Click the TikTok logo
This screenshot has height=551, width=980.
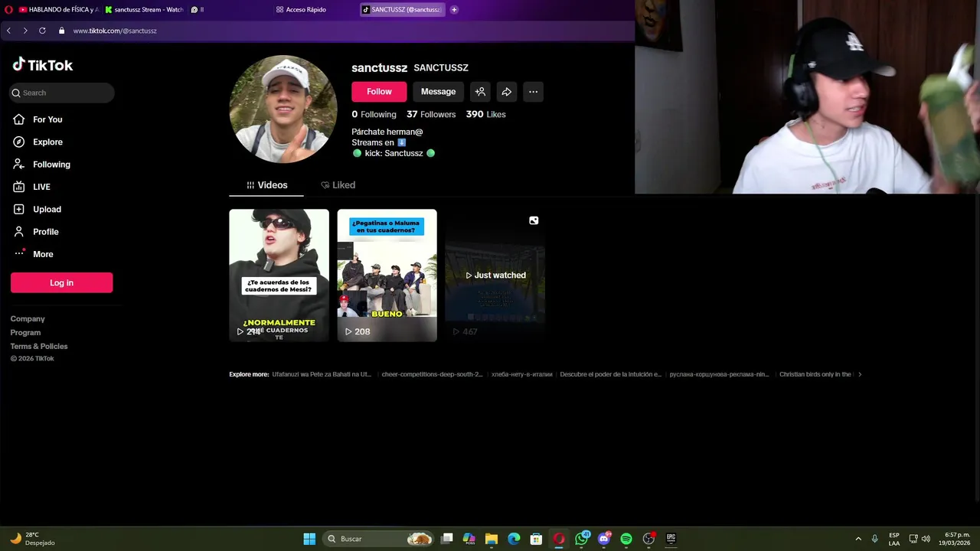coord(43,65)
